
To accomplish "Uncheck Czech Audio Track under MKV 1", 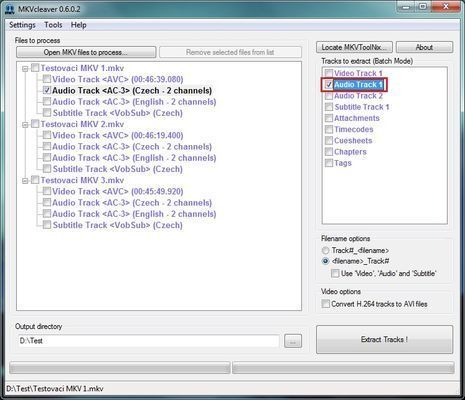I will 47,90.
